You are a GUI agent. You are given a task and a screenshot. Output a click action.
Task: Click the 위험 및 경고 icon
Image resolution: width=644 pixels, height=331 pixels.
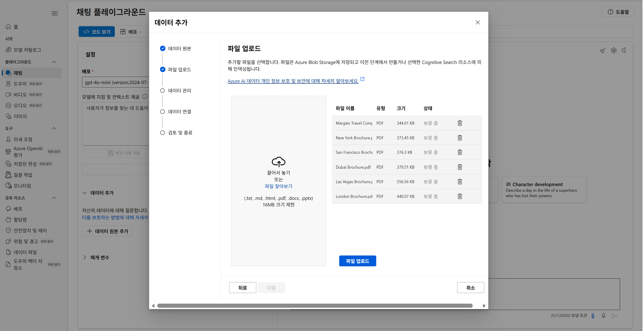8,241
